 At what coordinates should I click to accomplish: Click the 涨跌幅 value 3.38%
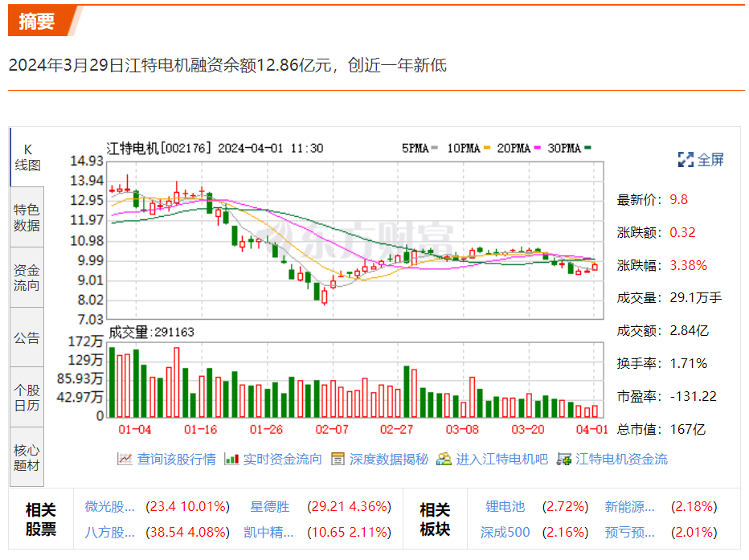[689, 265]
